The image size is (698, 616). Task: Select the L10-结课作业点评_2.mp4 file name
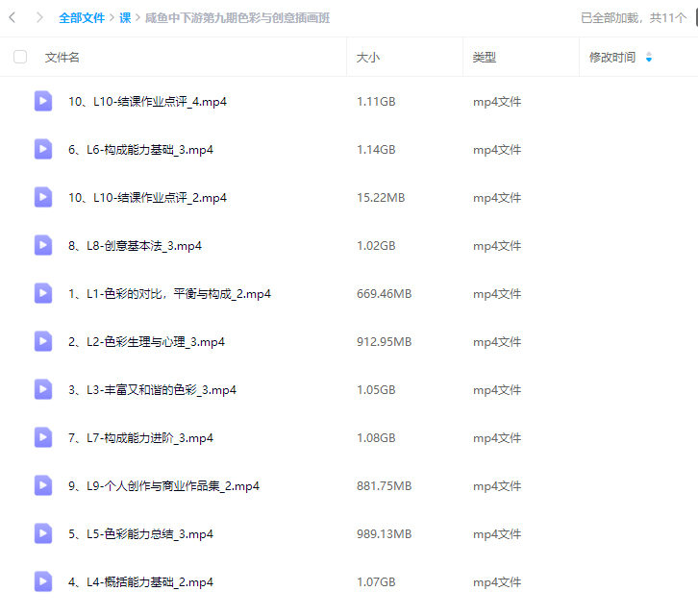147,197
